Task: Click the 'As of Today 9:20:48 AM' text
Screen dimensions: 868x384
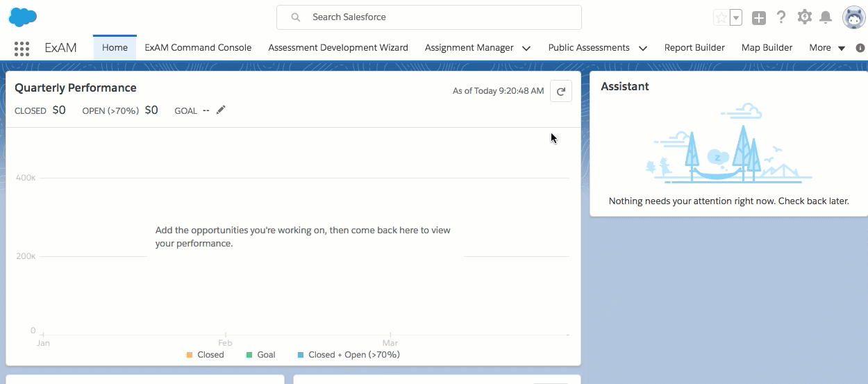Action: pyautogui.click(x=498, y=91)
